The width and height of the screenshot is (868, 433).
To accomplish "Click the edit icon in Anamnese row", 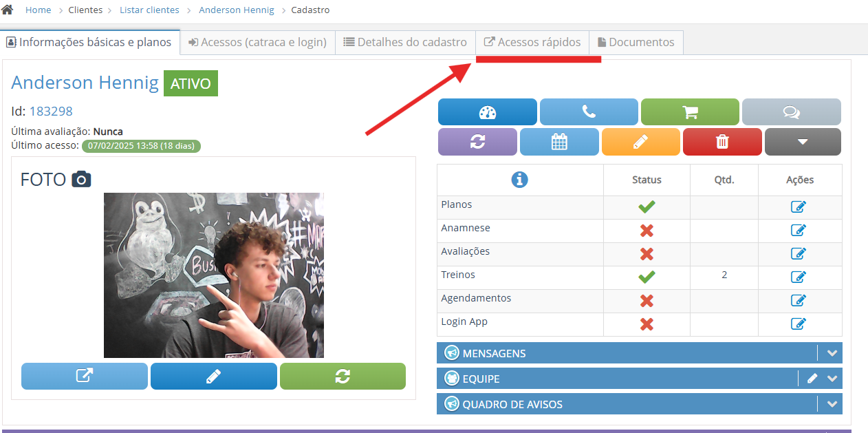I will [799, 231].
